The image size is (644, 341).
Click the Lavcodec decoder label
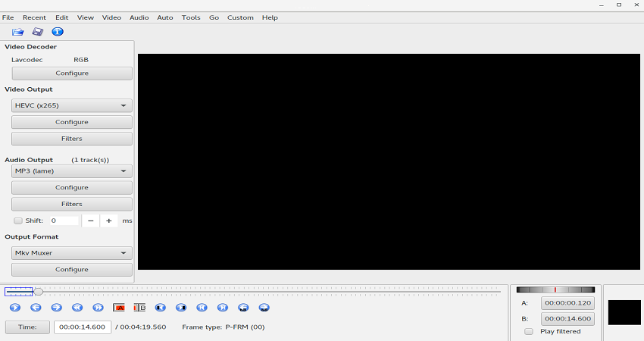pos(27,60)
